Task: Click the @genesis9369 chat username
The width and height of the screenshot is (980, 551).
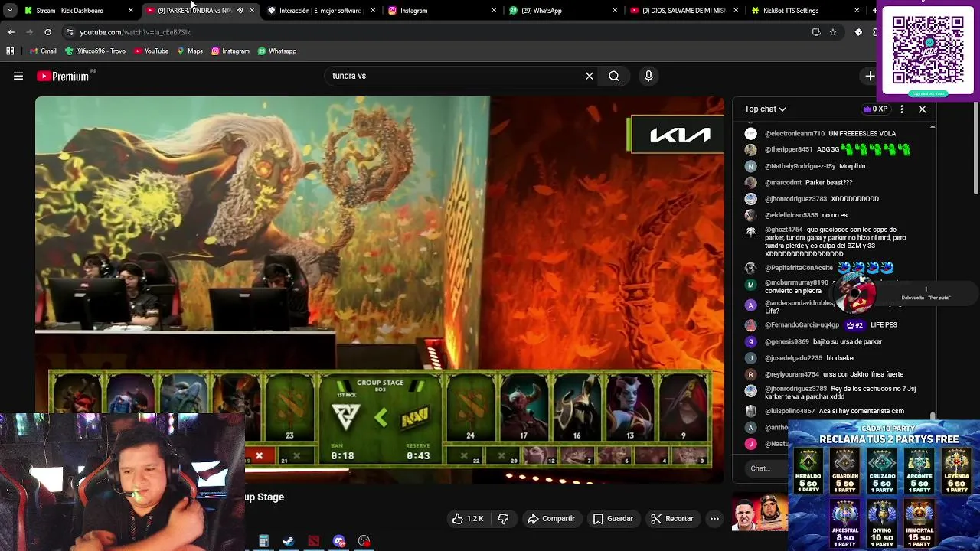Action: (x=787, y=341)
